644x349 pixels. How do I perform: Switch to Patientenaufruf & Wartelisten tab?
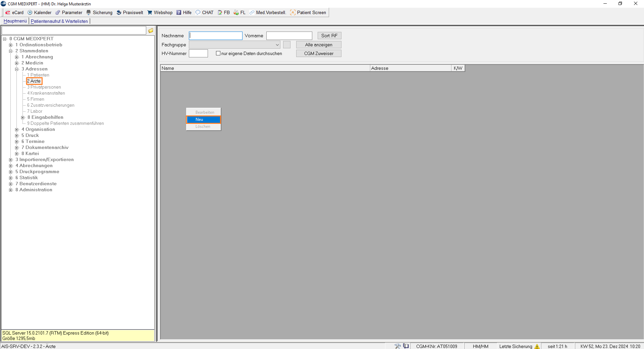coord(59,21)
